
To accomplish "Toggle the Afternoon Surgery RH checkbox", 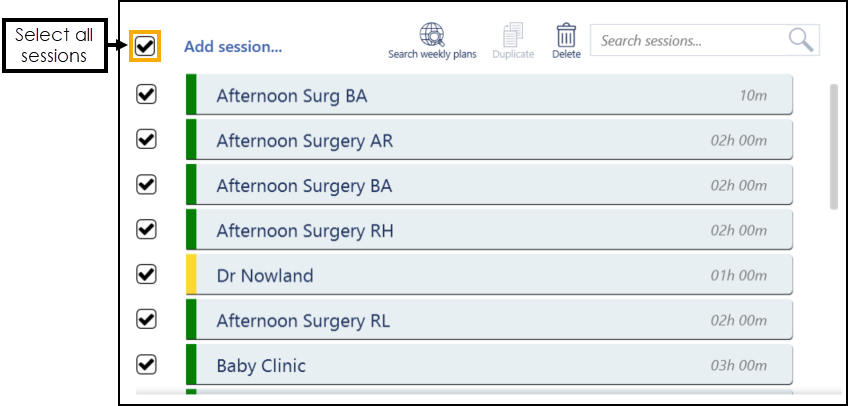I will (x=146, y=230).
